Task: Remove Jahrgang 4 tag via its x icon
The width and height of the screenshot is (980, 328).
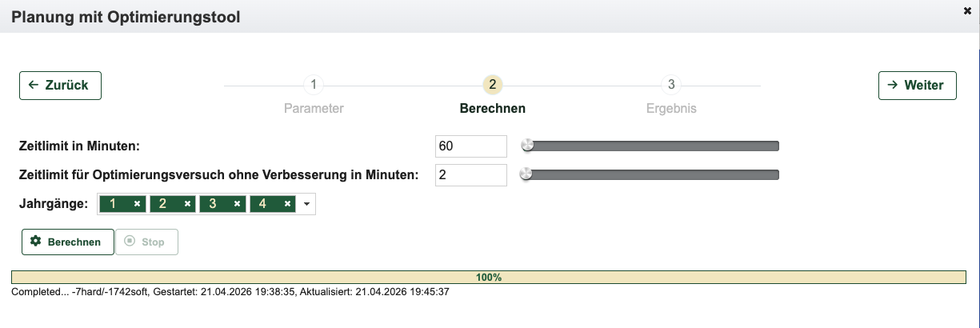Action: click(x=287, y=204)
